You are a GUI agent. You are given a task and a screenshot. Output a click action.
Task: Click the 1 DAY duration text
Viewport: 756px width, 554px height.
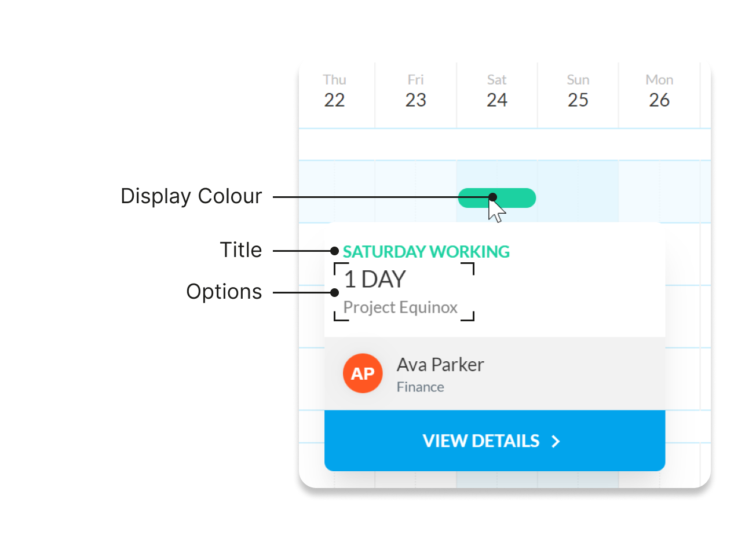pyautogui.click(x=375, y=280)
